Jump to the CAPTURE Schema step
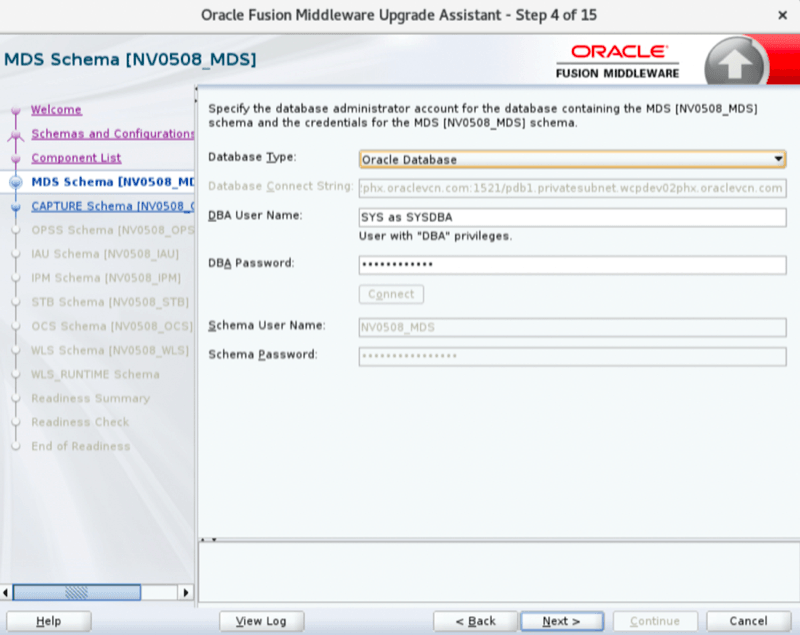Viewport: 800px width, 635px height. tap(112, 206)
